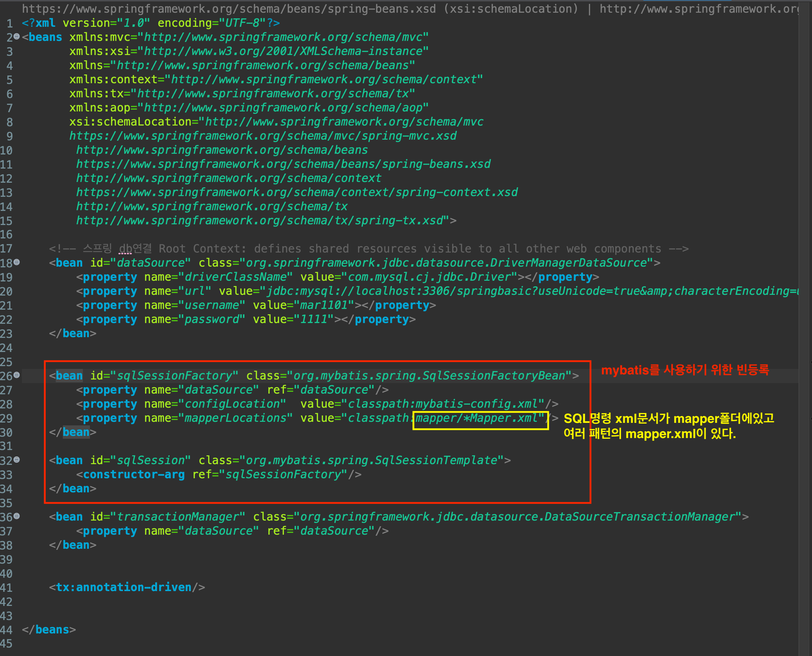Fold the sqlSession bean at line 32
Screen dimensions: 812x656
tap(17, 460)
